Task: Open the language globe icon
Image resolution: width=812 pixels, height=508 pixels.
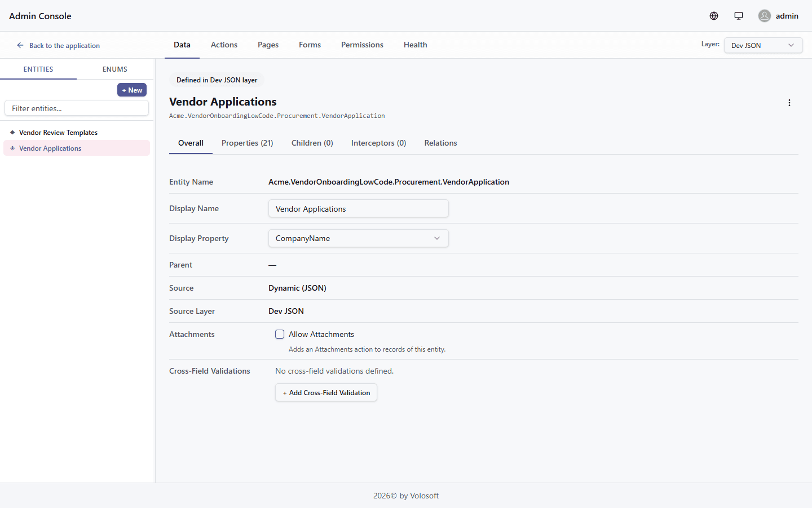Action: click(x=714, y=16)
